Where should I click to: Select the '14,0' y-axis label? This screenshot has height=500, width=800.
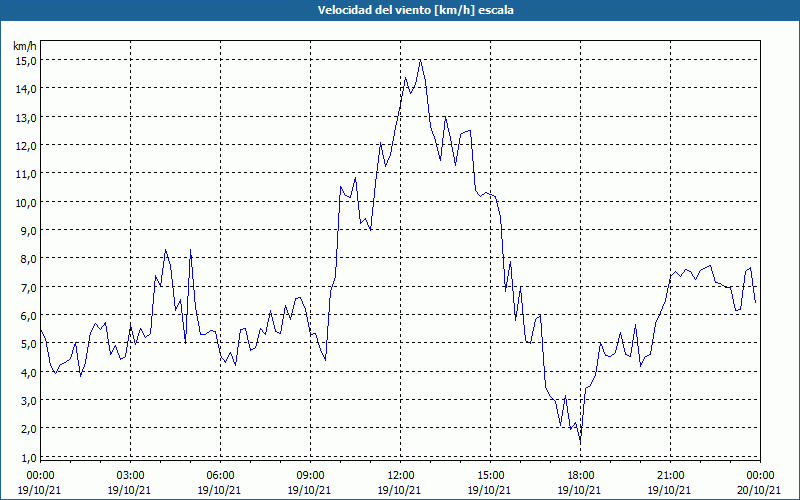click(x=26, y=89)
